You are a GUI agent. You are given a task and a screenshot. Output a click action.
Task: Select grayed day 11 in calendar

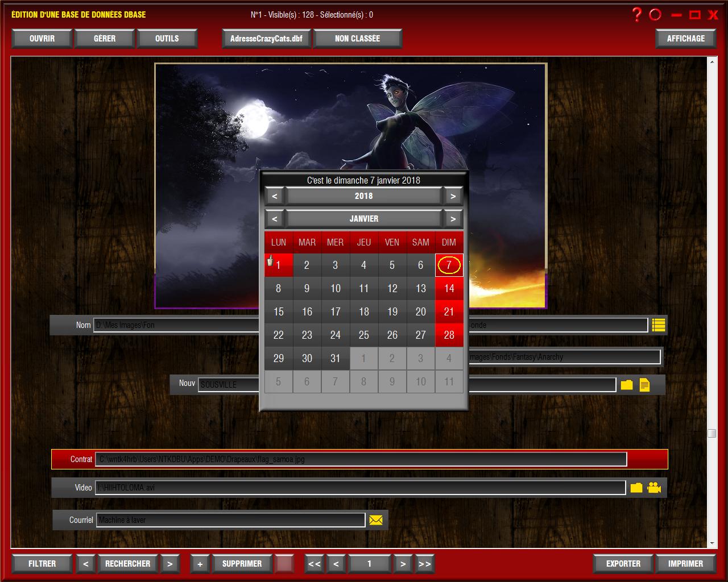click(x=449, y=382)
